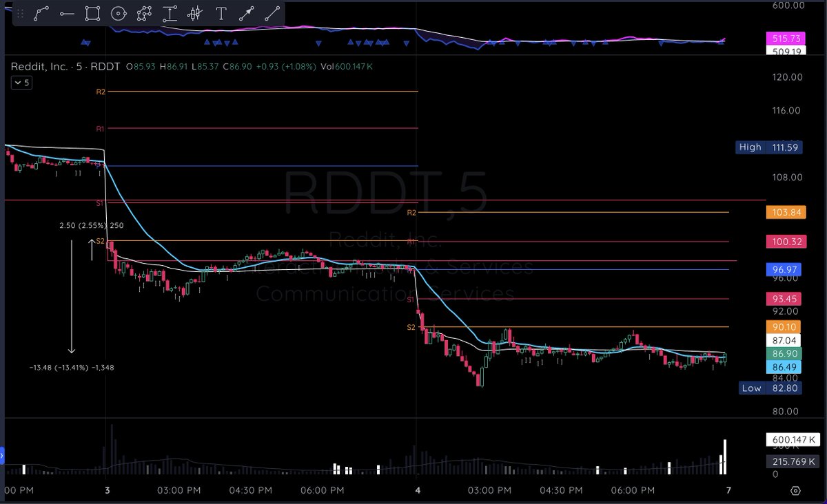Click the High 111.59 price label

pyautogui.click(x=768, y=147)
